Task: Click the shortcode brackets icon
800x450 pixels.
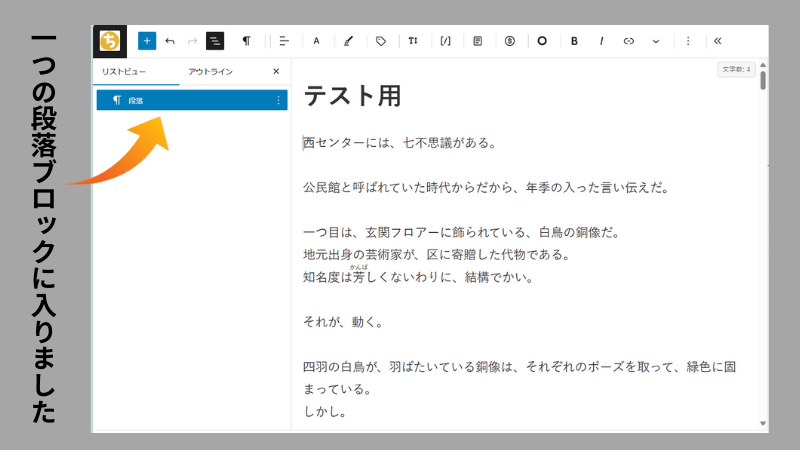Action: [x=445, y=41]
